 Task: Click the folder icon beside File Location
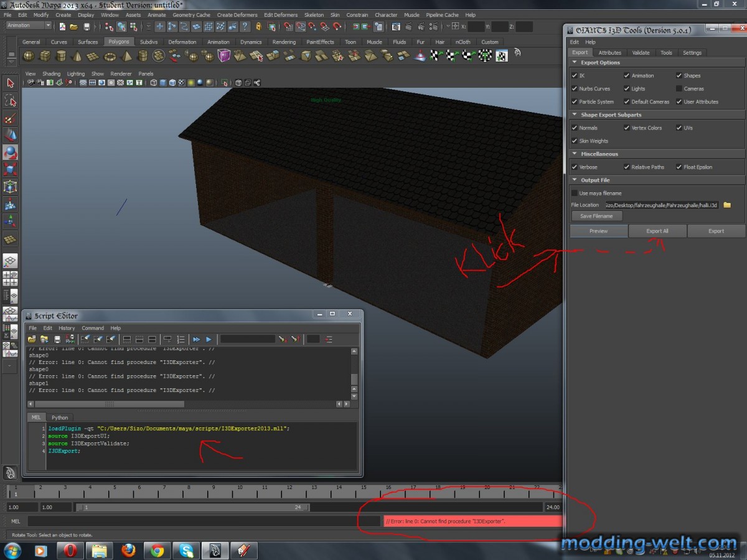(x=726, y=205)
